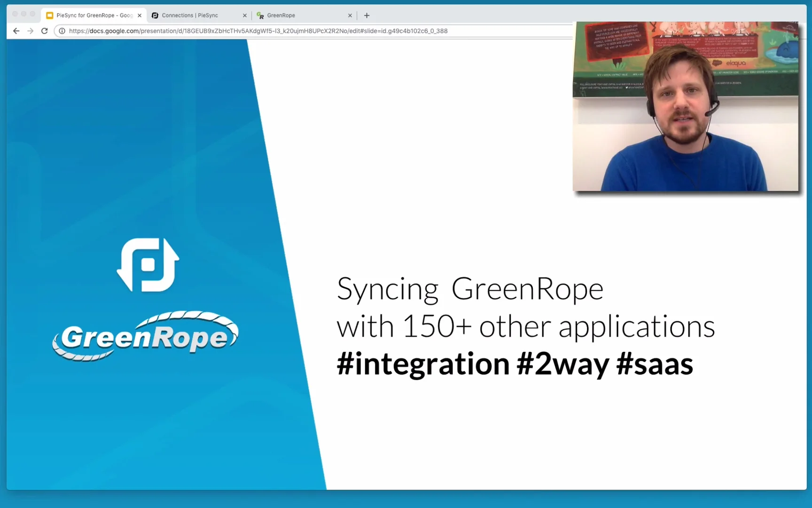Click the address bar URL
The width and height of the screenshot is (812, 508).
pyautogui.click(x=258, y=31)
